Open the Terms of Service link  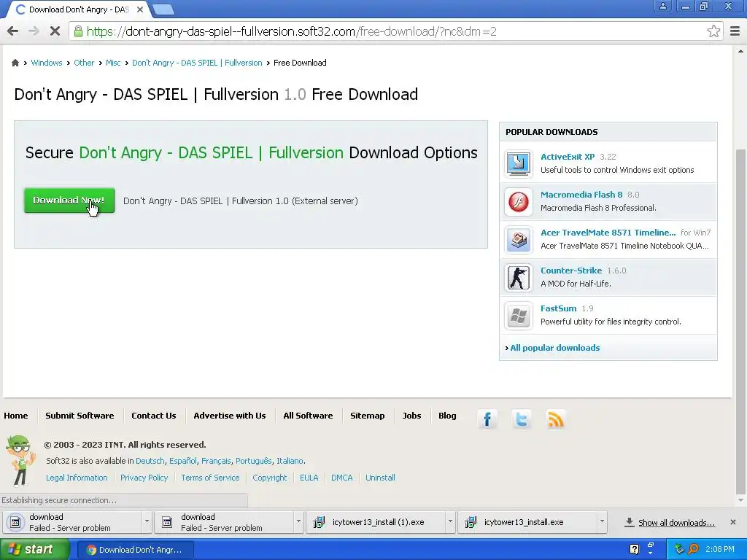click(x=210, y=478)
